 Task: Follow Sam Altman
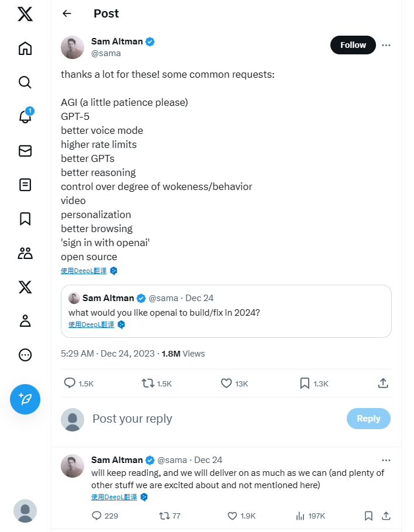tap(353, 45)
